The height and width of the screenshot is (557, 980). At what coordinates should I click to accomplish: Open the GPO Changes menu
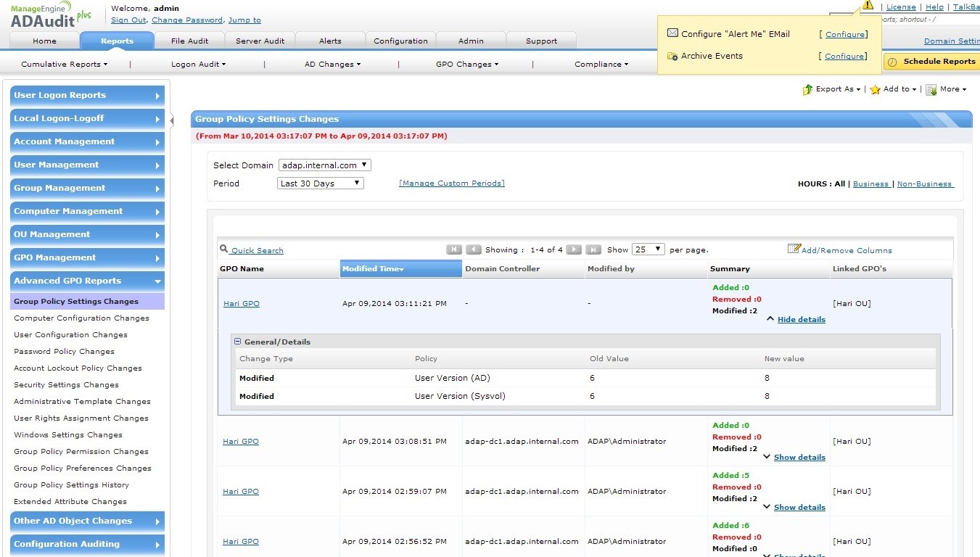pos(466,65)
